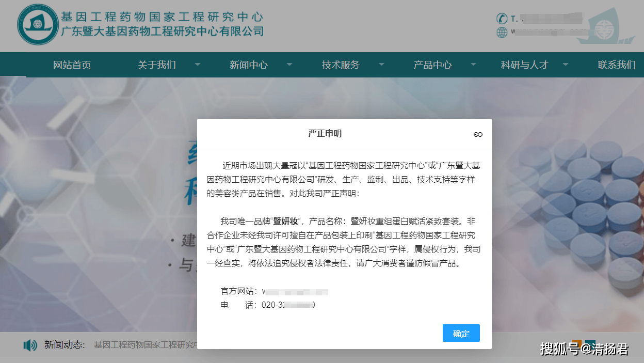
Task: Click the speaker icon beside 新闻动态
Action: click(30, 345)
